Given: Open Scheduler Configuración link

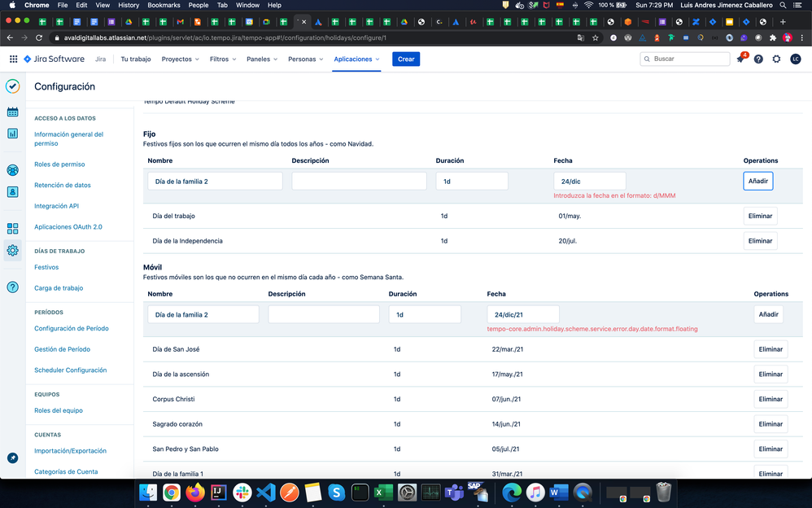Looking at the screenshot, I should coord(71,370).
